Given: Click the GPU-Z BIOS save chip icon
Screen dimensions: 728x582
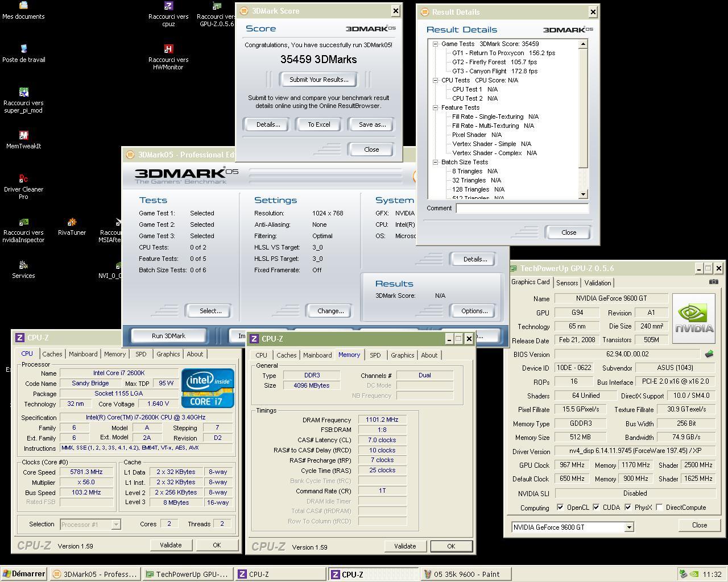Looking at the screenshot, I should (x=709, y=354).
